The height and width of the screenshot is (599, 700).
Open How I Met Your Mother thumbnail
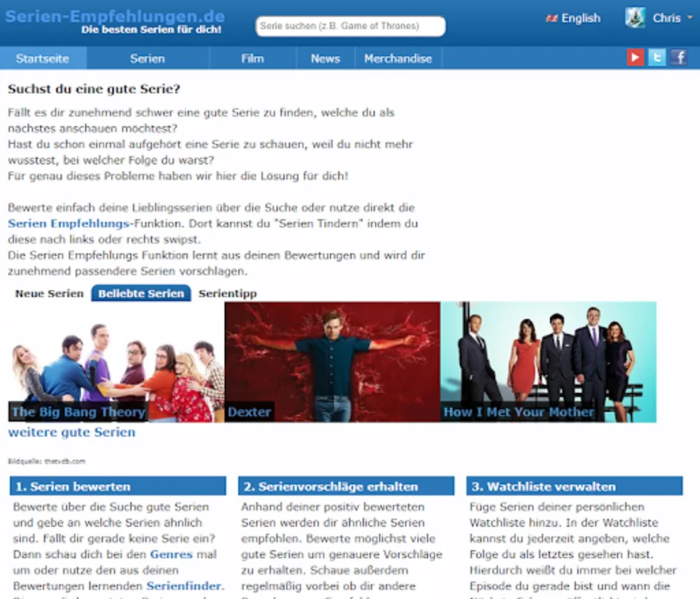pyautogui.click(x=548, y=362)
